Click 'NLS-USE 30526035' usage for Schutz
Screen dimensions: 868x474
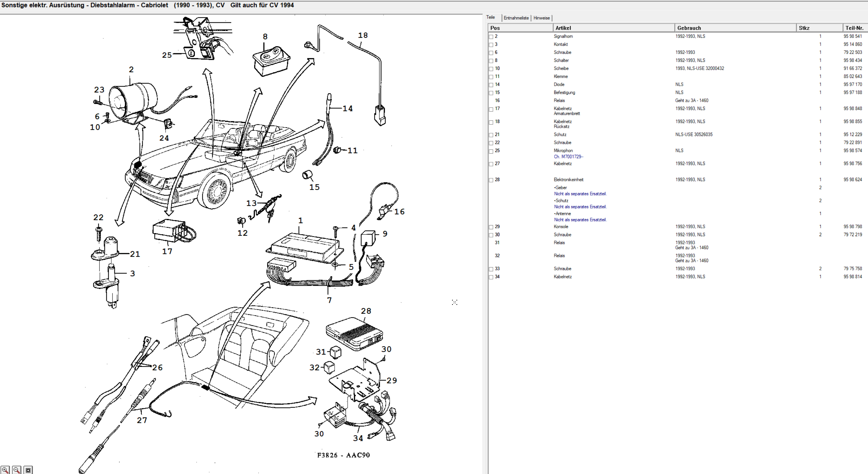693,134
